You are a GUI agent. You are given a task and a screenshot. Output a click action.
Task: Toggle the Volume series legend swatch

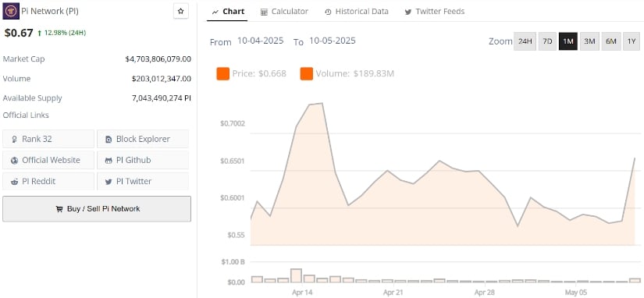coord(307,74)
